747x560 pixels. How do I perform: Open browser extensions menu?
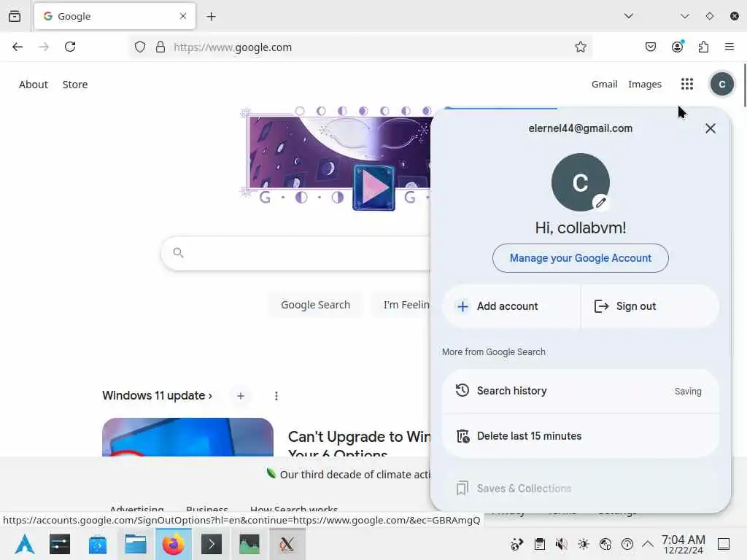tap(703, 47)
